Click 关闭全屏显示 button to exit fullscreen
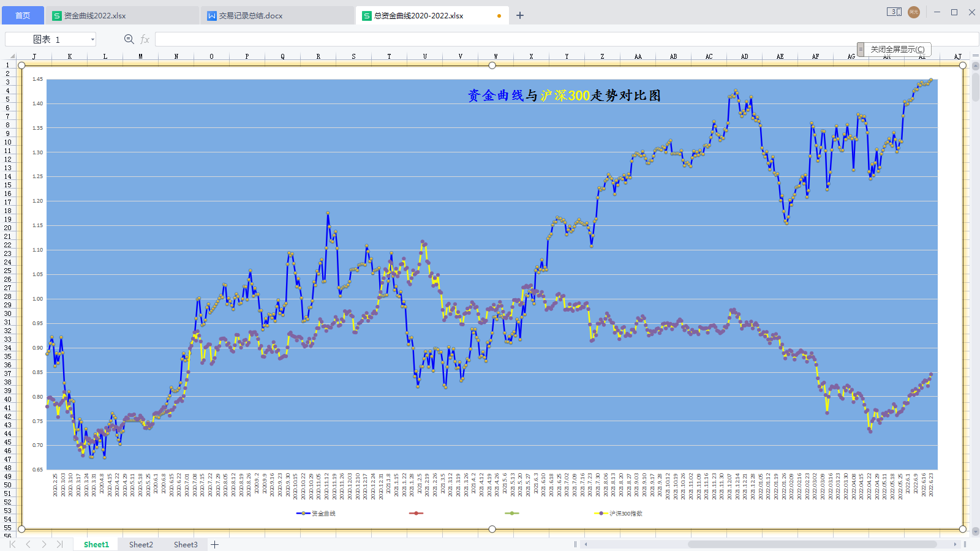Viewport: 980px width, 551px height. 897,49
